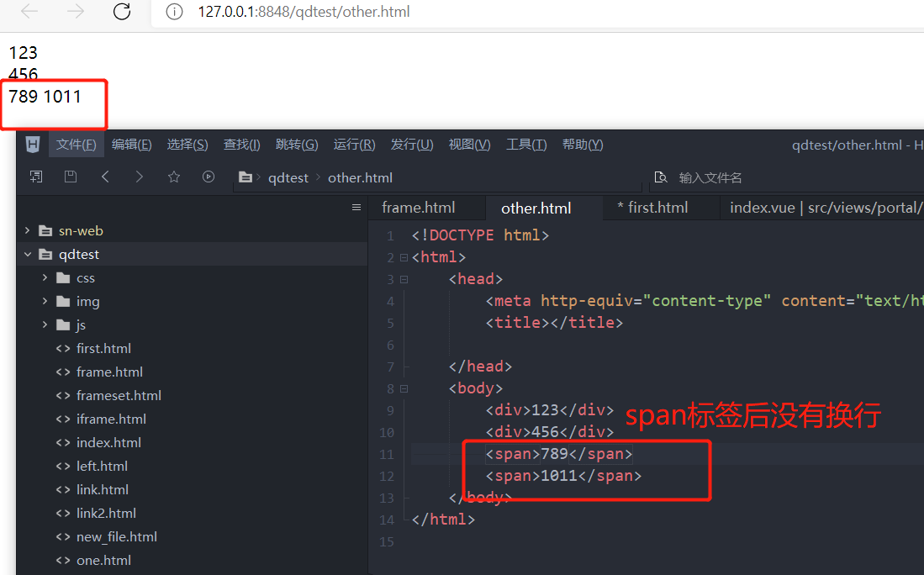
Task: Fold the html tag on line 2
Action: (x=404, y=257)
